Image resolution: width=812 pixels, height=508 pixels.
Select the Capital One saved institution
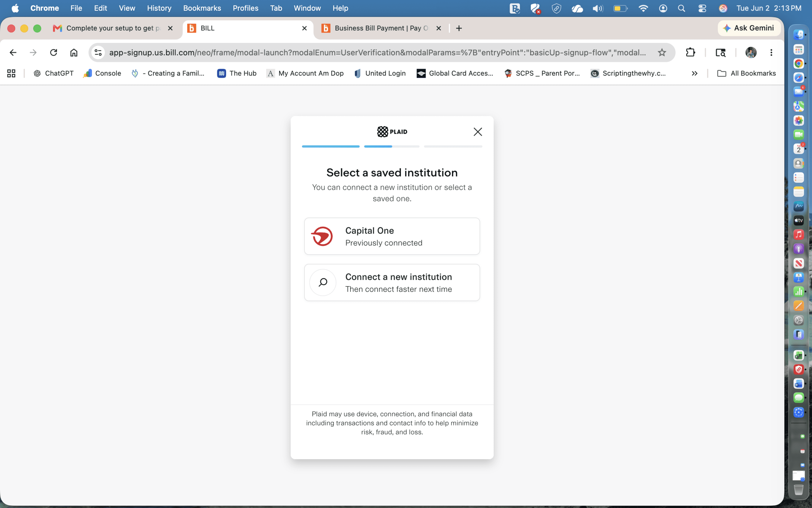click(x=392, y=236)
